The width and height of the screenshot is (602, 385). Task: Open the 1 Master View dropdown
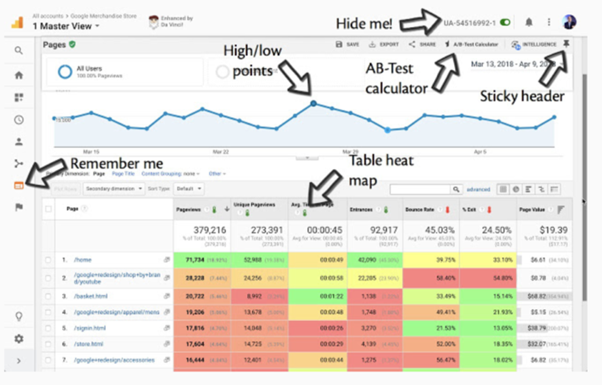[x=66, y=26]
